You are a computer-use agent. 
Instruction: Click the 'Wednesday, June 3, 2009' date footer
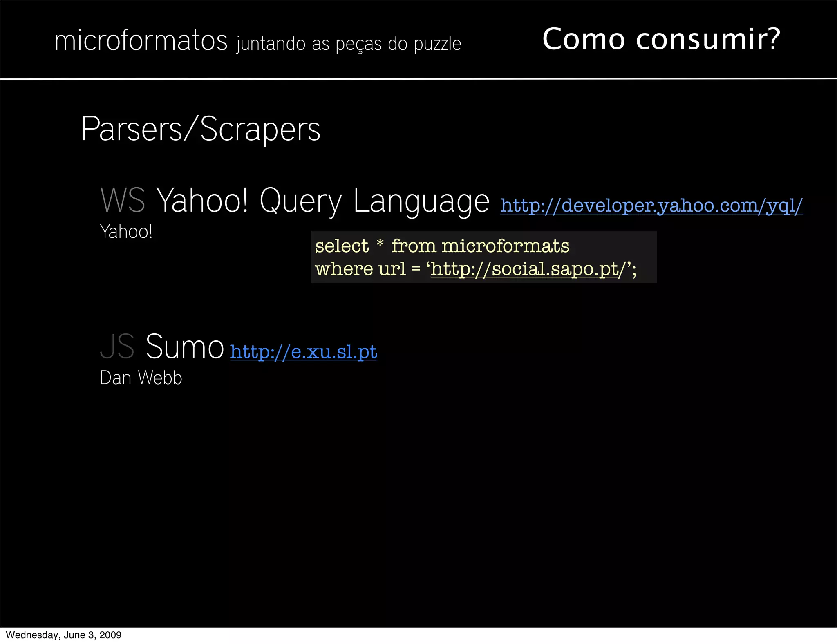coord(63,635)
